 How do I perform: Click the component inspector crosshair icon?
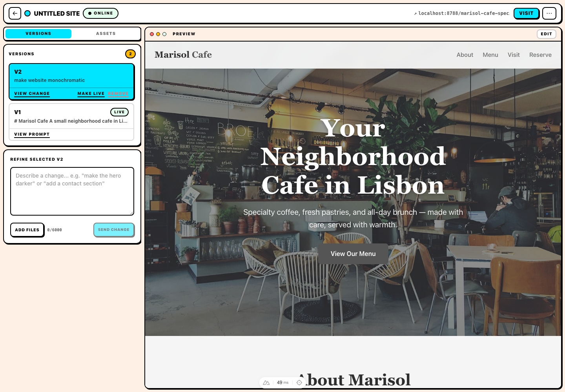tap(299, 383)
